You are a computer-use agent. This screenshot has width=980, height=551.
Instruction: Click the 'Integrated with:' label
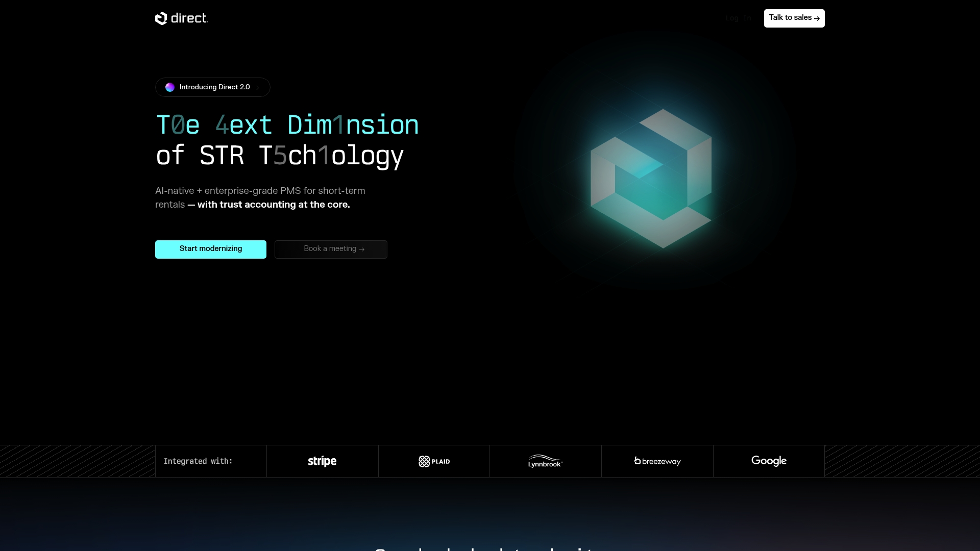click(198, 461)
